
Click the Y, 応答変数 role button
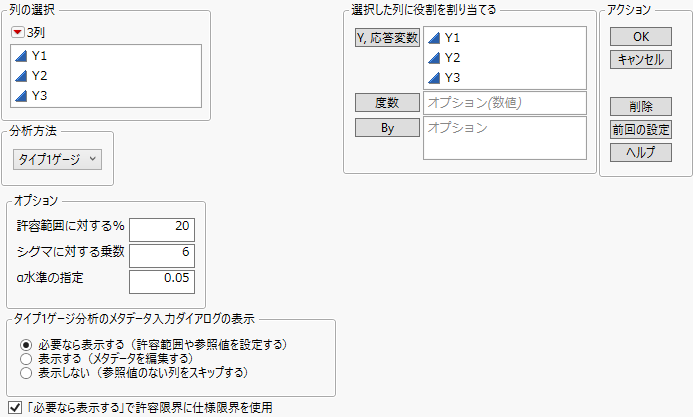pos(387,38)
